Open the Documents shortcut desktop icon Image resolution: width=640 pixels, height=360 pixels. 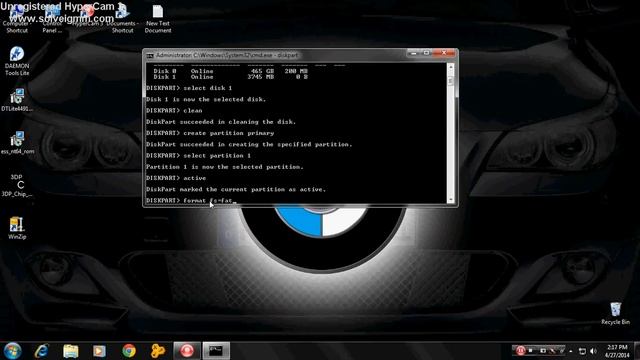pos(122,18)
